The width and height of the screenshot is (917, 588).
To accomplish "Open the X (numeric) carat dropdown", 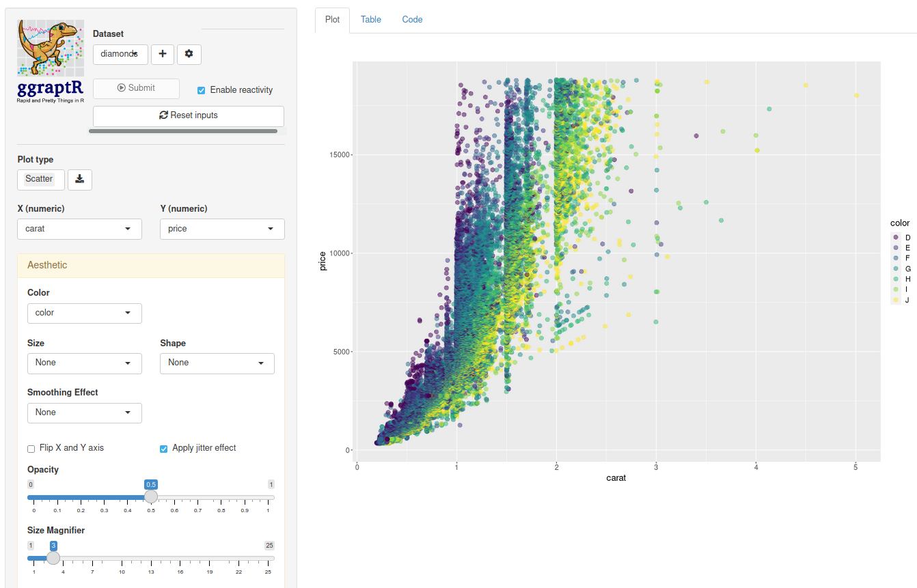I will [79, 229].
